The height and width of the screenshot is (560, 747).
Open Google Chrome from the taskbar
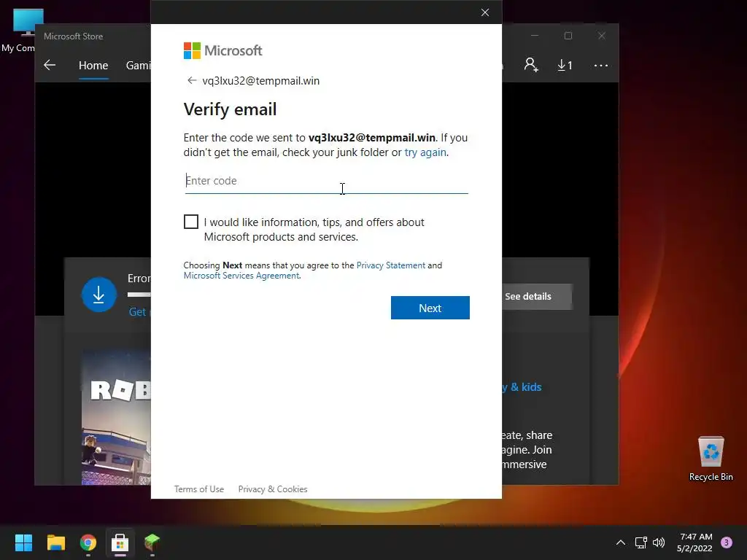click(x=88, y=542)
